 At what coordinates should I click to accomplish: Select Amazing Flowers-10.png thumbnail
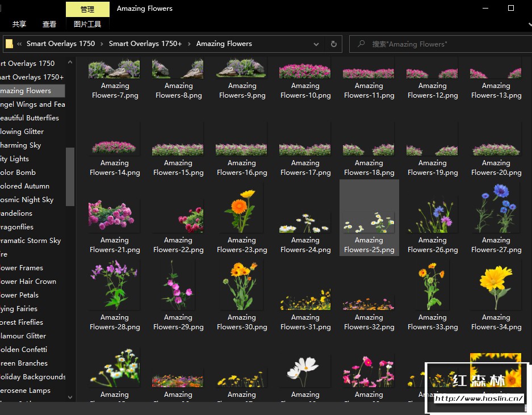[x=305, y=71]
